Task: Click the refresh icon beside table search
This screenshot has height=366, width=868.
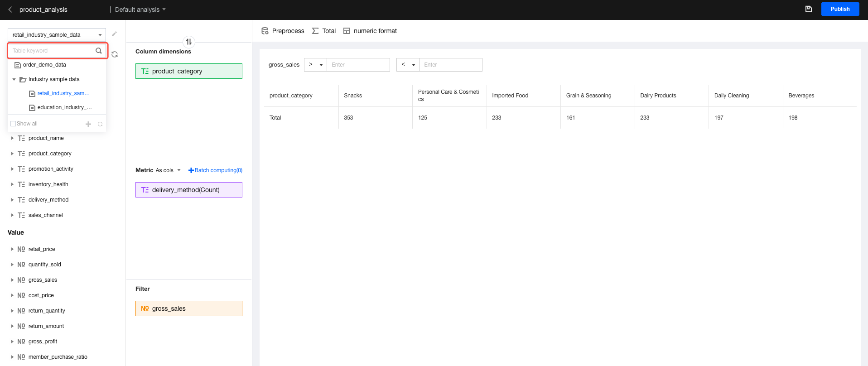Action: point(115,54)
